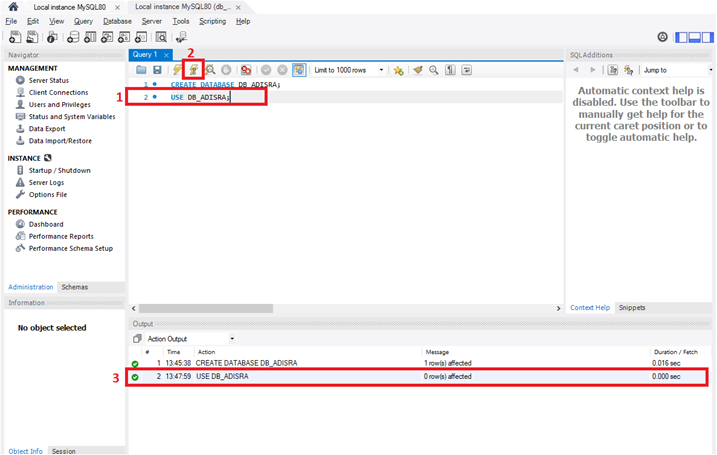Viewport: 717px width, 455px height.
Task: Create a new schema via toolbar icon
Action: click(x=73, y=37)
